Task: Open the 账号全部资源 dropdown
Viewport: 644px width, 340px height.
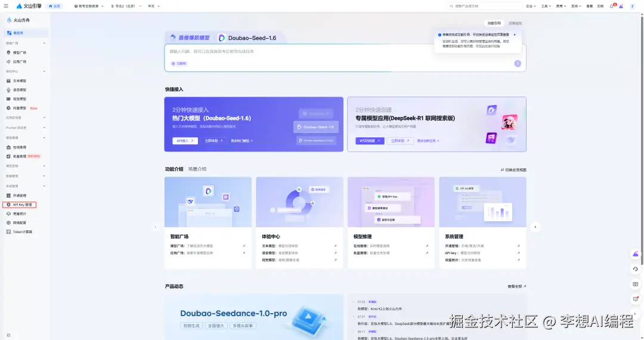Action: 89,6
